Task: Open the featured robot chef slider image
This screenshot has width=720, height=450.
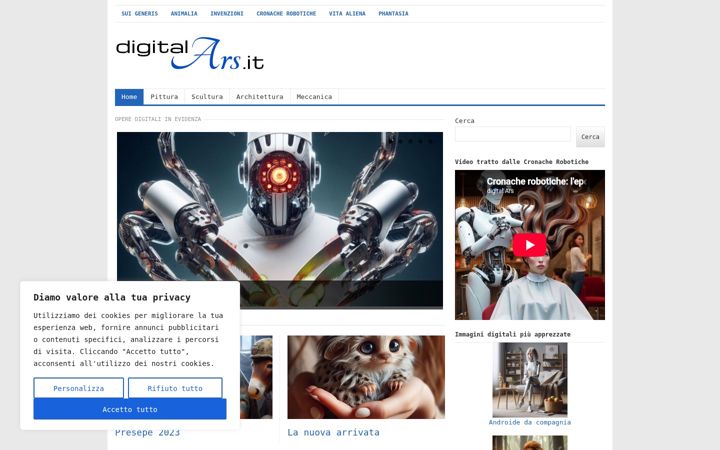Action: [x=280, y=219]
